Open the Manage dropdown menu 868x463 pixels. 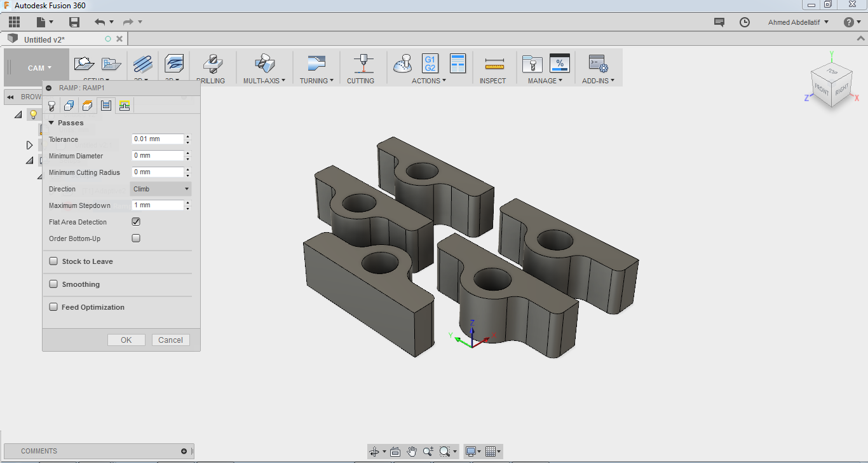tap(545, 81)
